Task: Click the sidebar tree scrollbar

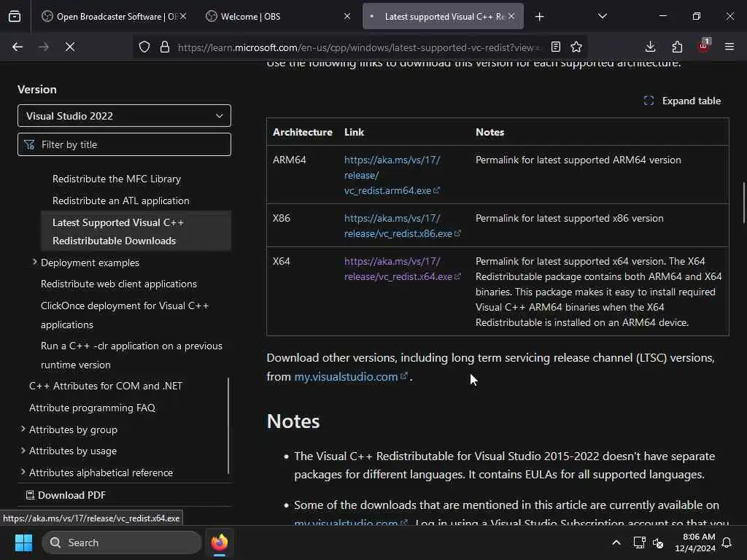Action: point(228,426)
